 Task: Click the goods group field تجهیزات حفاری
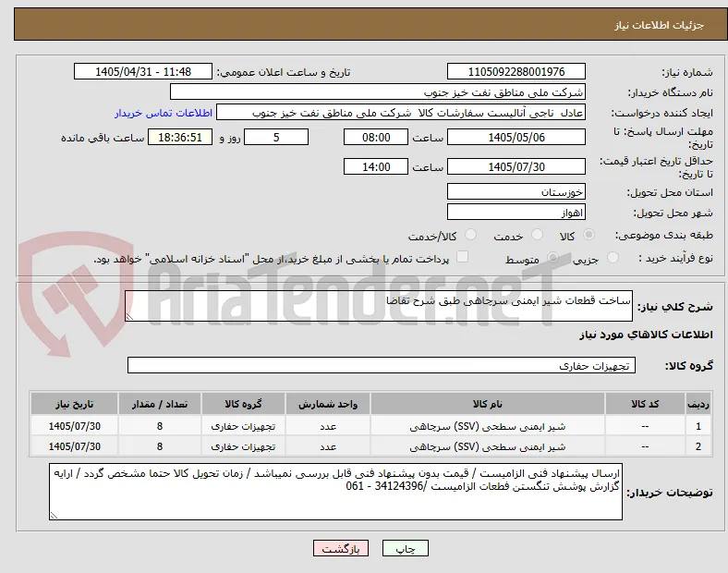382,365
